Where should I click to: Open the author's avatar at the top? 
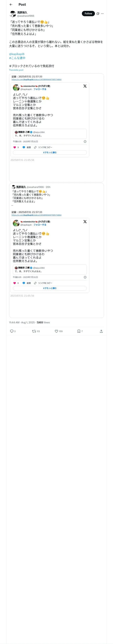[x=13, y=14]
